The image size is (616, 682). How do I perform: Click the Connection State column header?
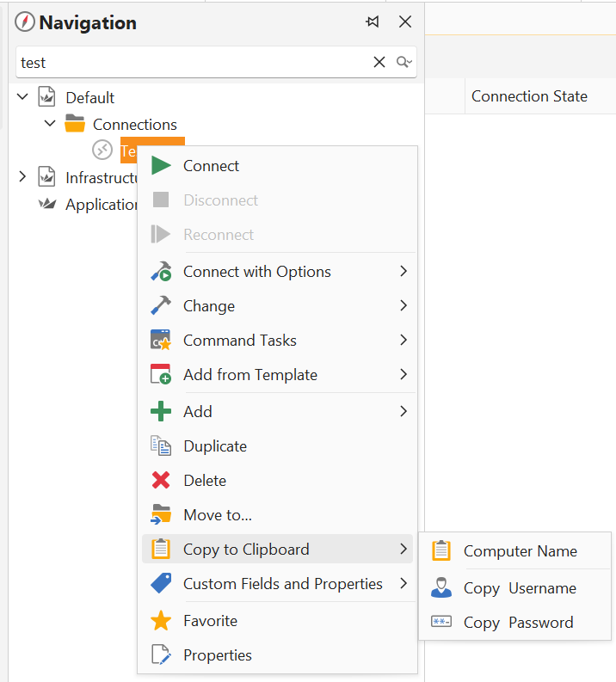(529, 96)
